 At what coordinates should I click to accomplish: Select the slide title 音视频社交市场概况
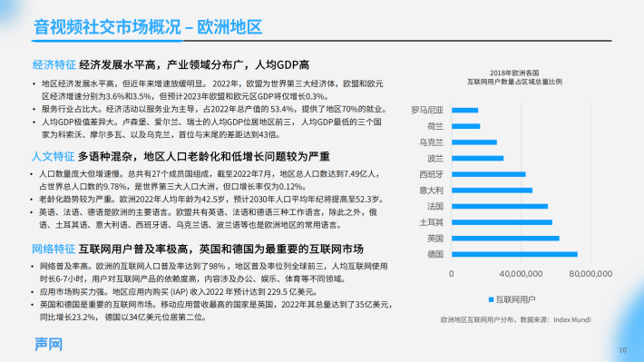coord(107,27)
